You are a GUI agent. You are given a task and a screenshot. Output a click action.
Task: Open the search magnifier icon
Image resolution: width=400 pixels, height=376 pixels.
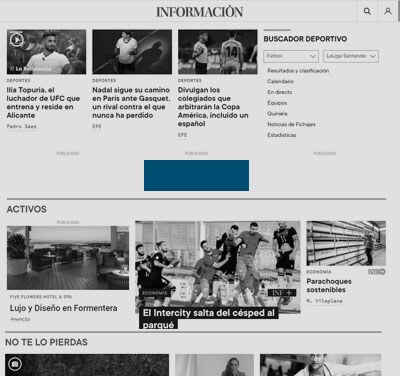[367, 11]
